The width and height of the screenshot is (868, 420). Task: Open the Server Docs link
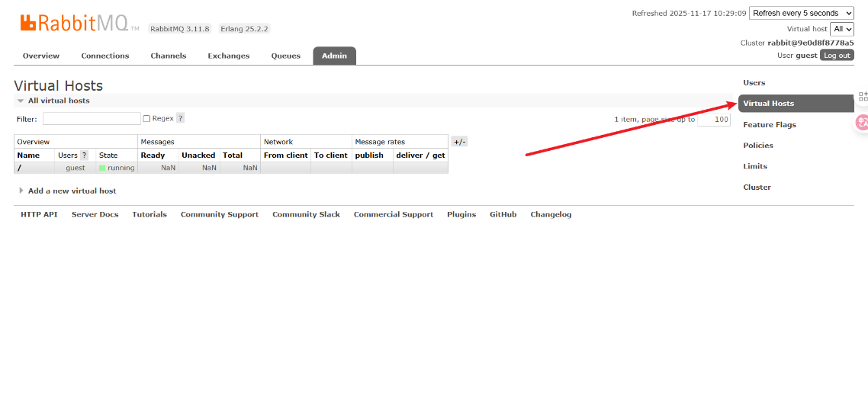[x=95, y=215]
